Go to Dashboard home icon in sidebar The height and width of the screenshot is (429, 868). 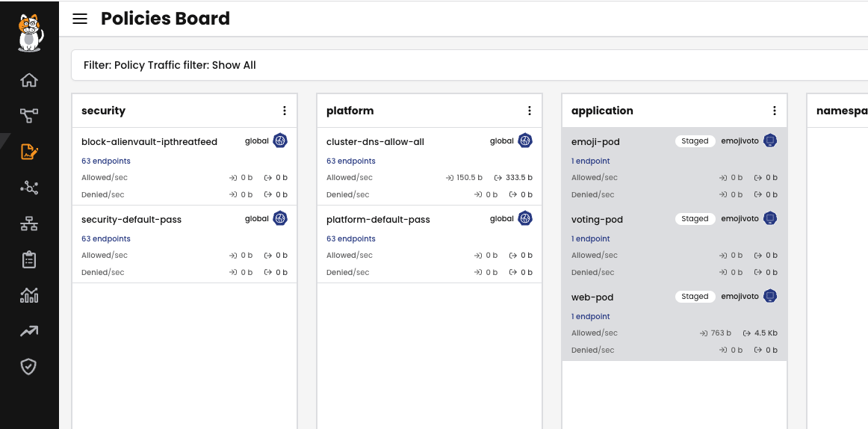[x=29, y=80]
